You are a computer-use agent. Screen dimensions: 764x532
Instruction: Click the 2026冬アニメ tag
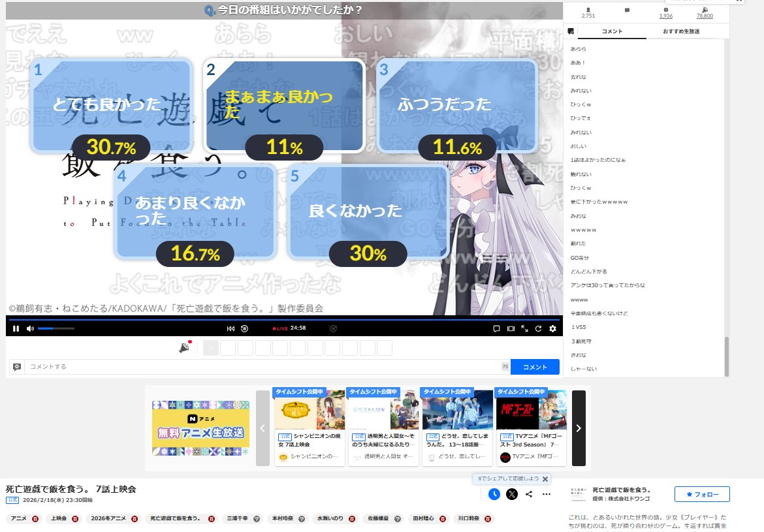(108, 518)
